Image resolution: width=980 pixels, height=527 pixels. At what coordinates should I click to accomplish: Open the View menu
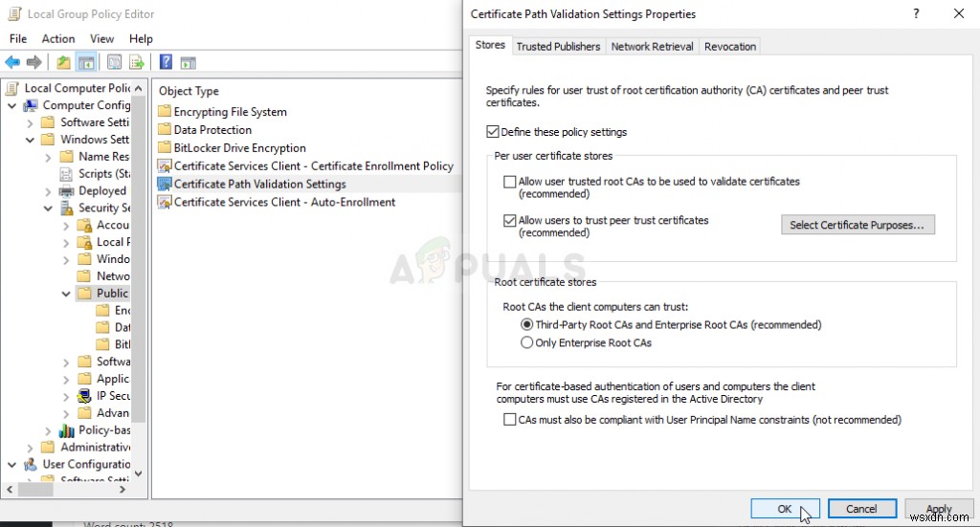(x=101, y=38)
